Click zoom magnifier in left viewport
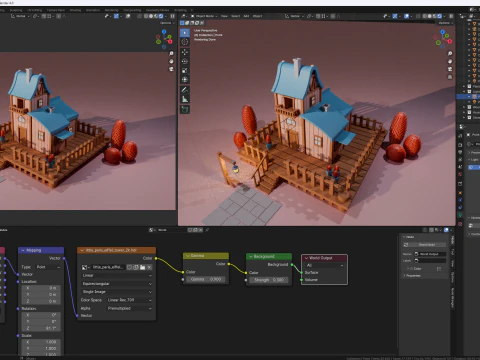The image size is (480, 360). click(x=171, y=53)
